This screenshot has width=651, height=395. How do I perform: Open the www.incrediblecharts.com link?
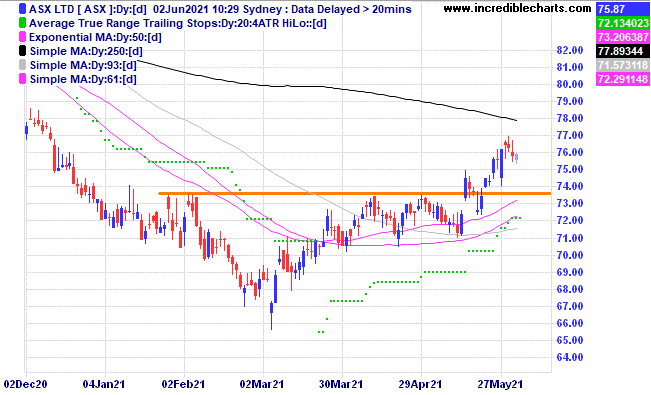point(517,8)
